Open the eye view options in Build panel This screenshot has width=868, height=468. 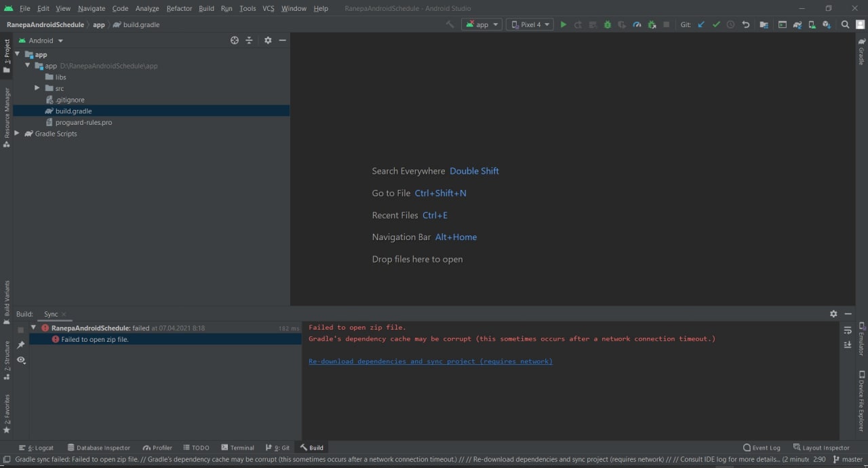click(x=21, y=359)
